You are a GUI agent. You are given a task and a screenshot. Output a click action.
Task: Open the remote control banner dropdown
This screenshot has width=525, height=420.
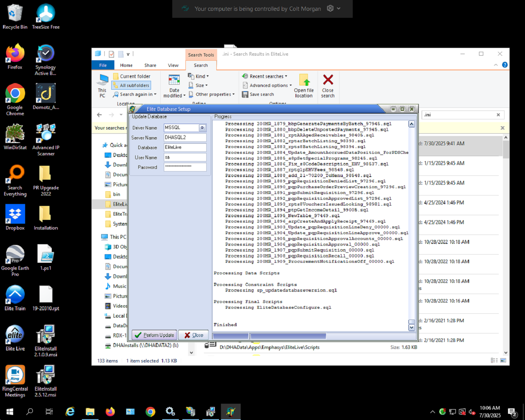click(339, 9)
